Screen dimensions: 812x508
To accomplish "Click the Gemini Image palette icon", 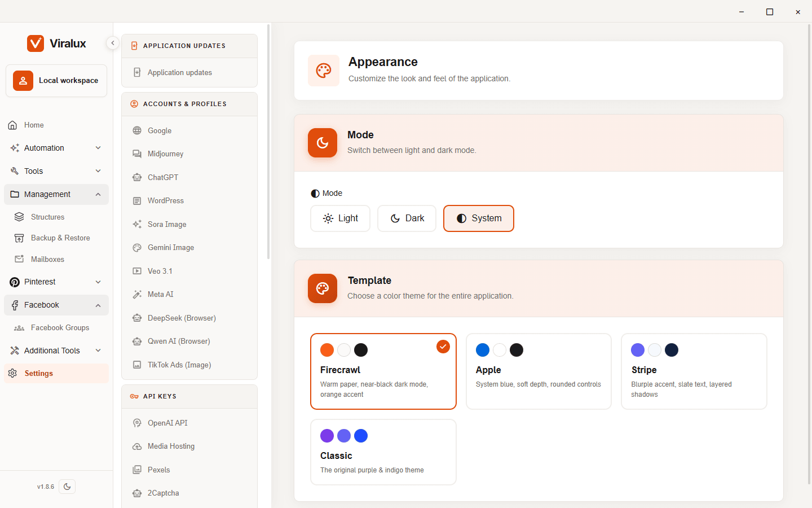I will [137, 248].
